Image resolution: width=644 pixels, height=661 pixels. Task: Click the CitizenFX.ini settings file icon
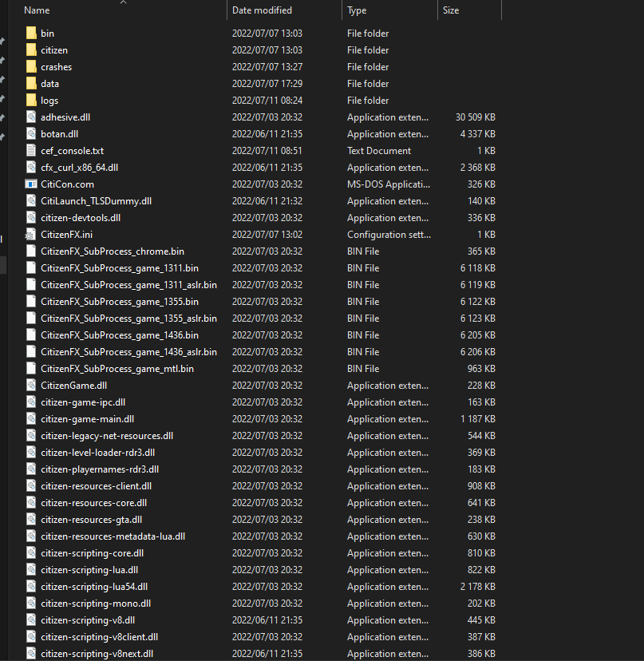pos(31,235)
